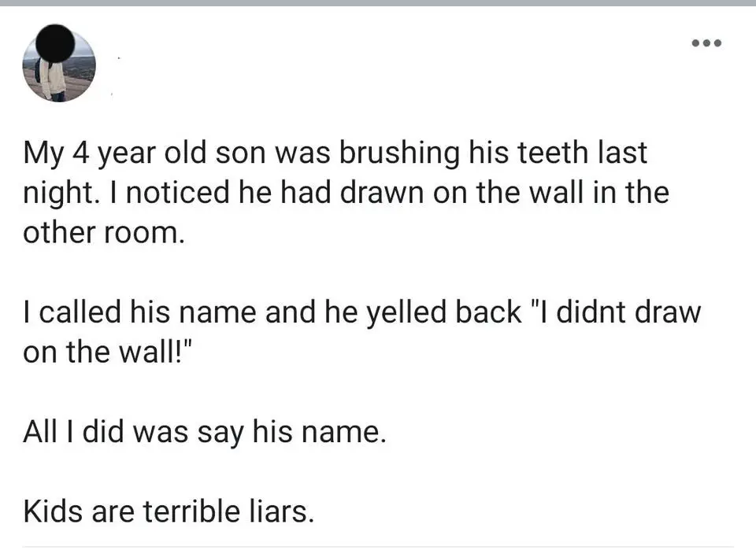Click the line 'night. I noticed he had drawn'
The height and width of the screenshot is (550, 756).
pos(346,193)
